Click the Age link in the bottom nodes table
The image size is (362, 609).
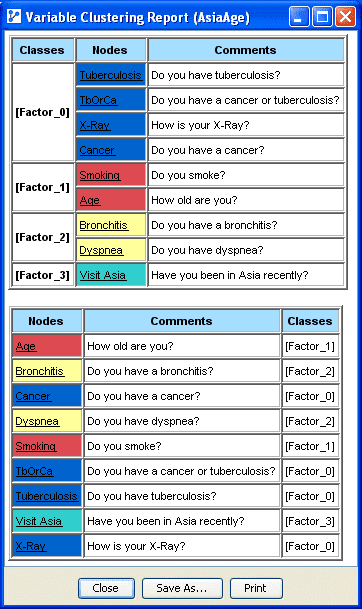(26, 346)
